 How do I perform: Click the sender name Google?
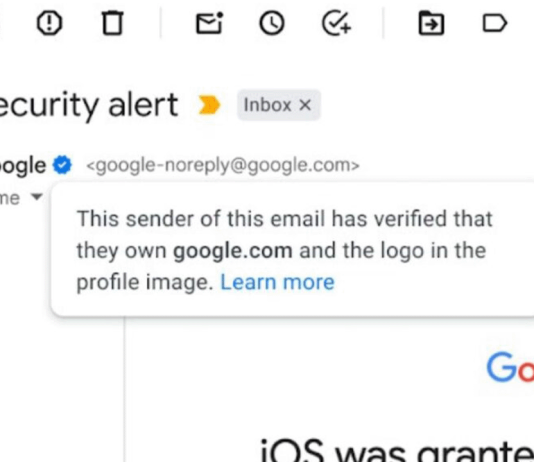click(23, 166)
